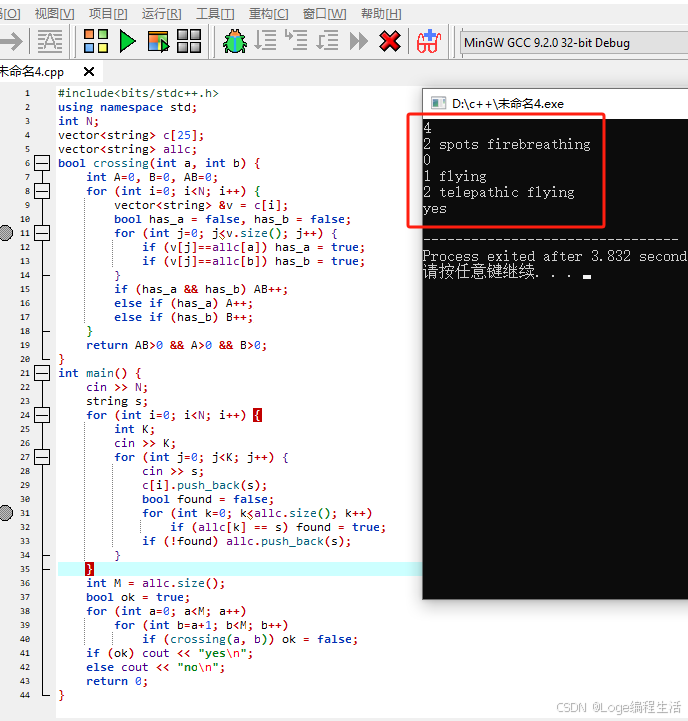
Task: Click the Compile icon with four colored squares
Action: (x=96, y=41)
